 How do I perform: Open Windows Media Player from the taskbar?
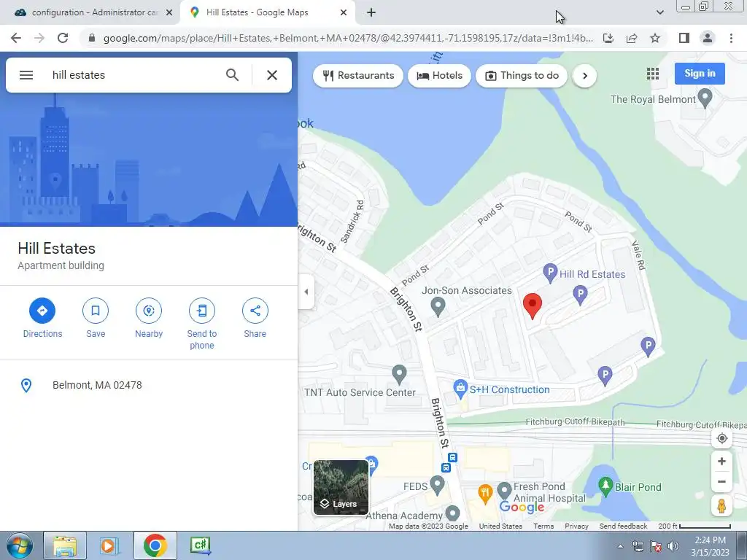109,545
